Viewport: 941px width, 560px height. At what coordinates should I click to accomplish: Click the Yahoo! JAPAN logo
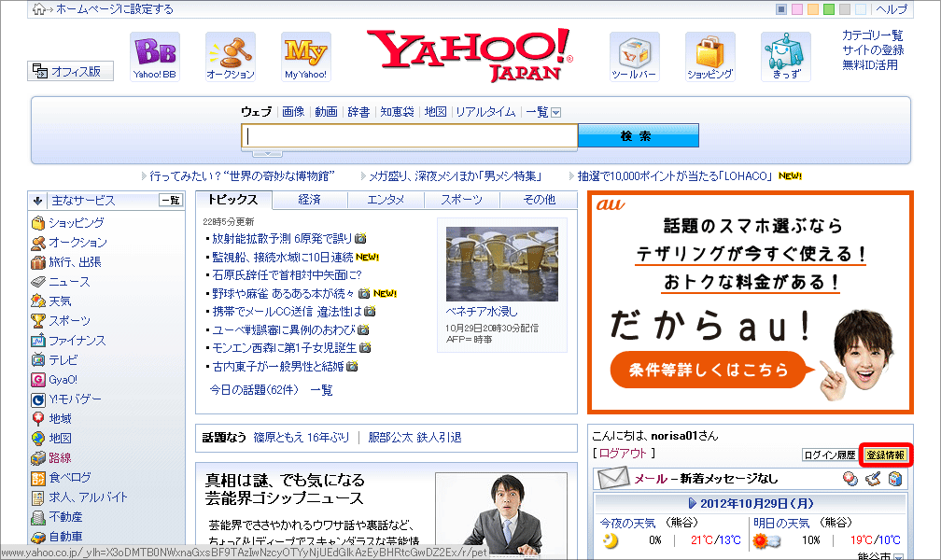click(x=470, y=54)
